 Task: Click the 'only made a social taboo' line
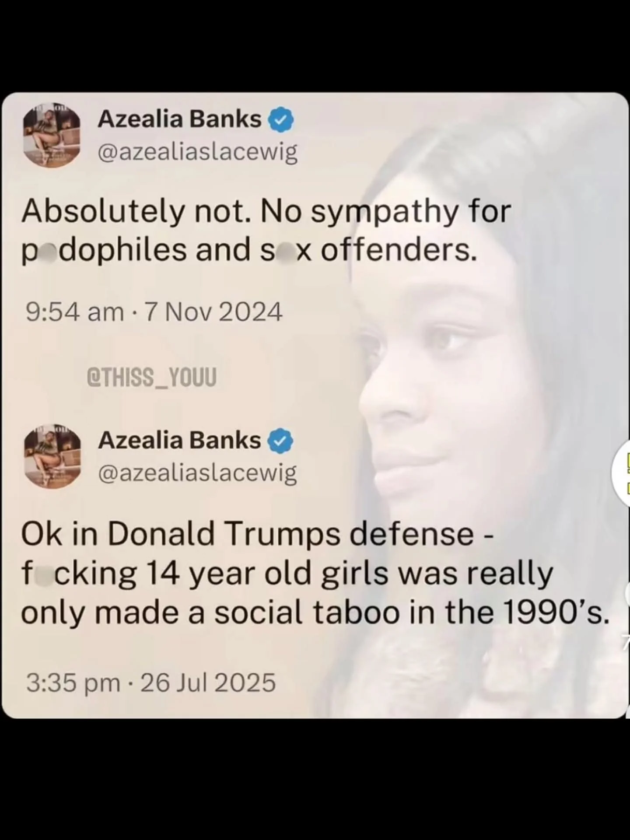point(315,612)
